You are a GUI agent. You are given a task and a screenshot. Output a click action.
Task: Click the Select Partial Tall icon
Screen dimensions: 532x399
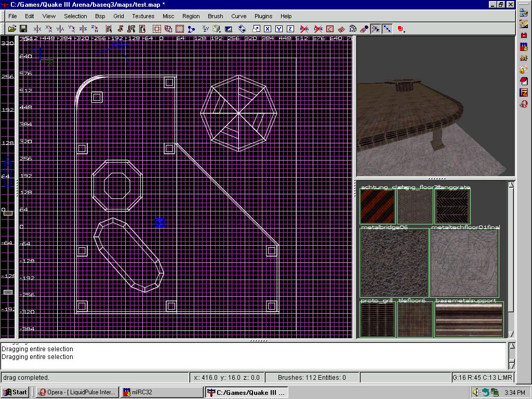click(131, 29)
